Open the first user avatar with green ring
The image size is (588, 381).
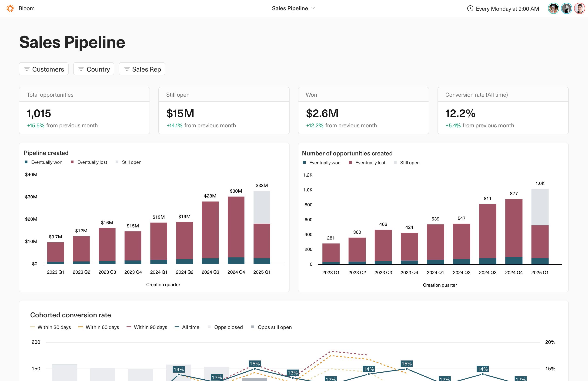553,9
